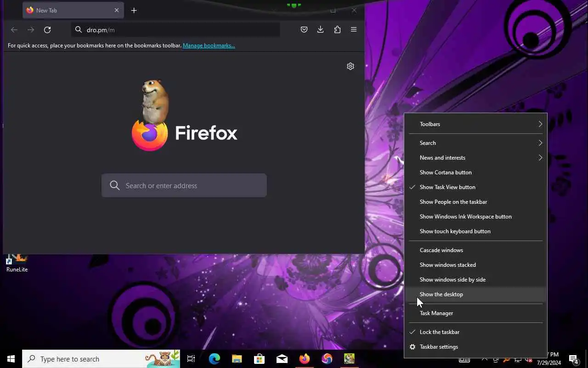Screen dimensions: 588x368
Task: Open the Windows Start menu
Action: 11,359
